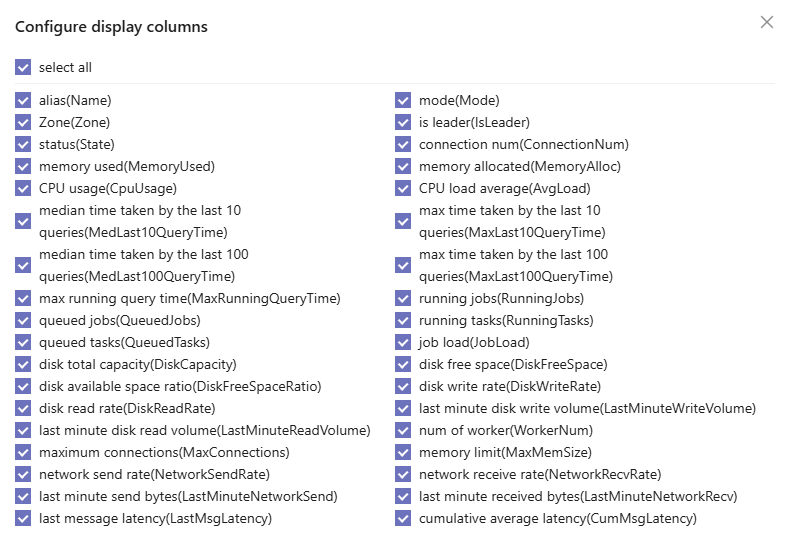Disable disk read rate(DiskReadRate) column
The height and width of the screenshot is (547, 791).
pos(23,408)
